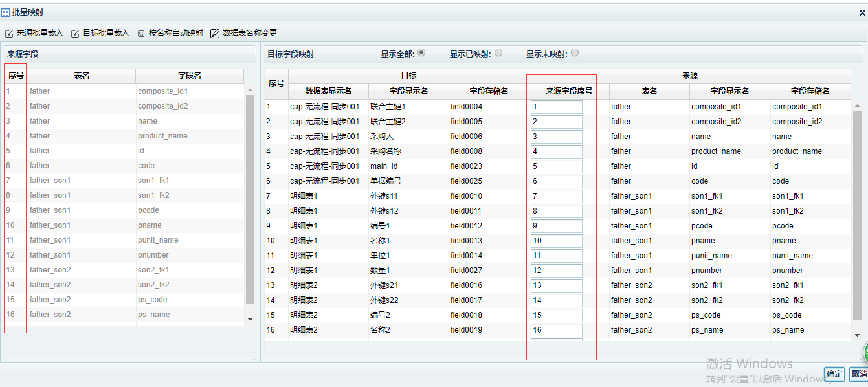The width and height of the screenshot is (868, 387).
Task: Select the 显示已映射 radio button
Action: [498, 53]
